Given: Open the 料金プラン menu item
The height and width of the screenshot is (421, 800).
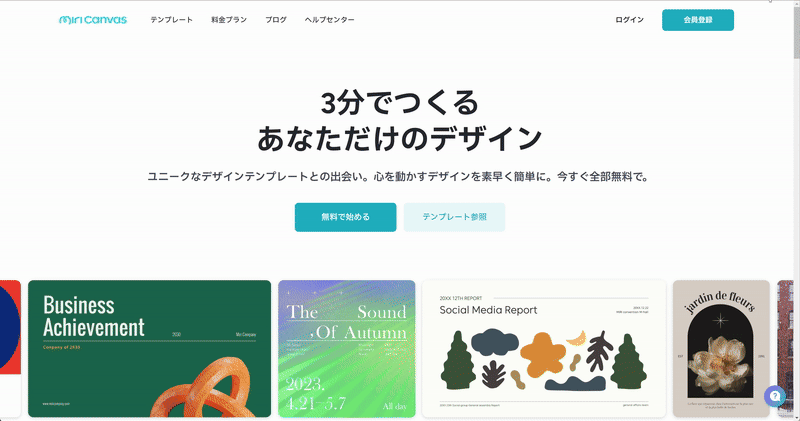Looking at the screenshot, I should (229, 20).
